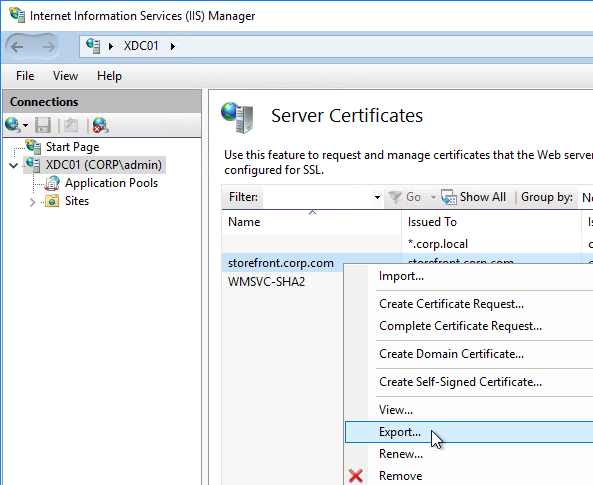The image size is (593, 485).
Task: Choose Remove from the context menu
Action: tap(469, 476)
